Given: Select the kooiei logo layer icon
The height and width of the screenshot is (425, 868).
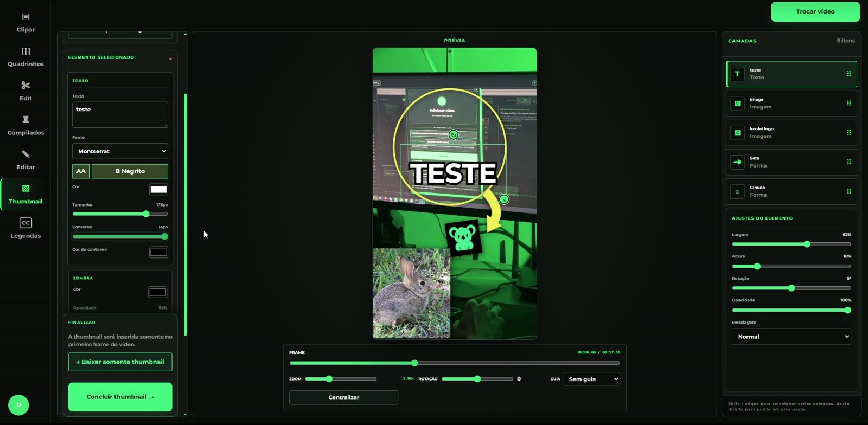Looking at the screenshot, I should (737, 132).
